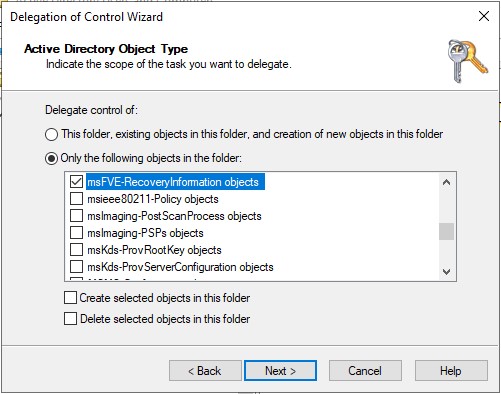501x394 pixels.
Task: Select 'msKds-ProvRootKey objects' list text
Action: tap(154, 250)
